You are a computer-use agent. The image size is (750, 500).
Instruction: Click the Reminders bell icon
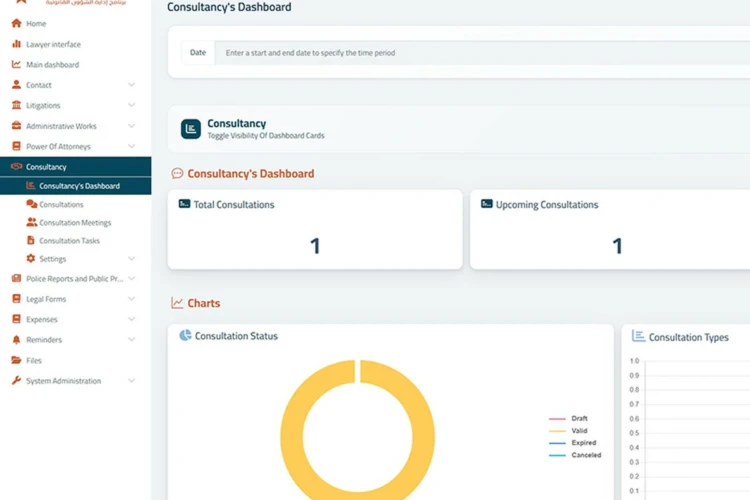tap(16, 339)
